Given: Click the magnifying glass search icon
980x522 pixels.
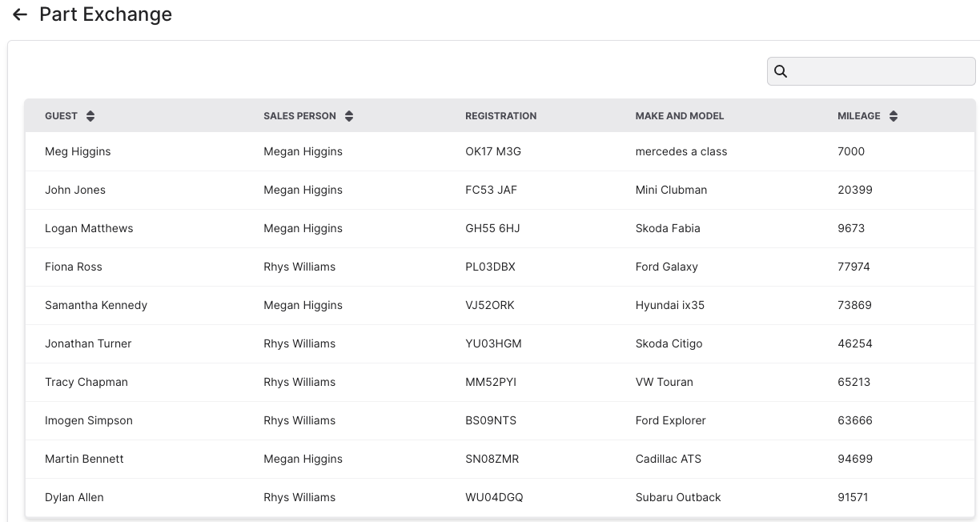Looking at the screenshot, I should click(781, 71).
